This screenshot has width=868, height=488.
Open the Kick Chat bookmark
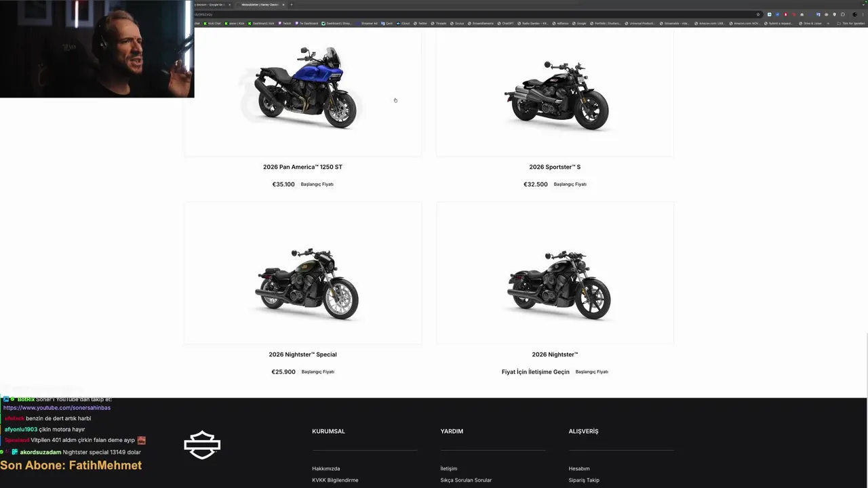[212, 23]
